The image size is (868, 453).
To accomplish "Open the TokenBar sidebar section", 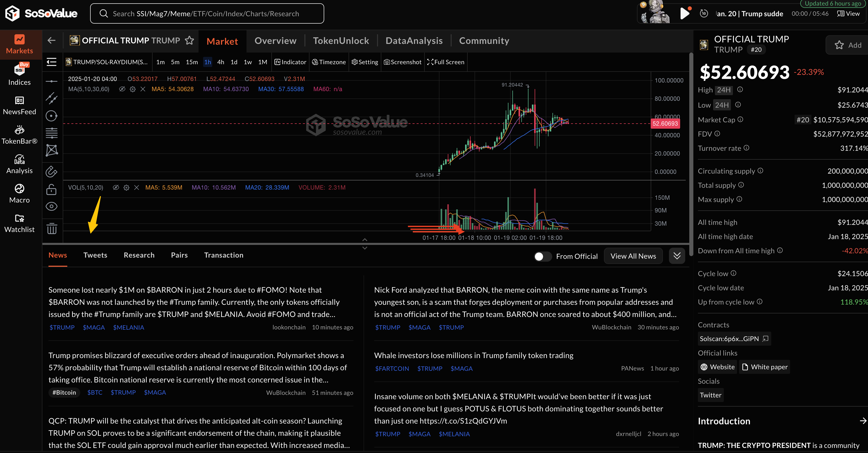I will pyautogui.click(x=19, y=135).
